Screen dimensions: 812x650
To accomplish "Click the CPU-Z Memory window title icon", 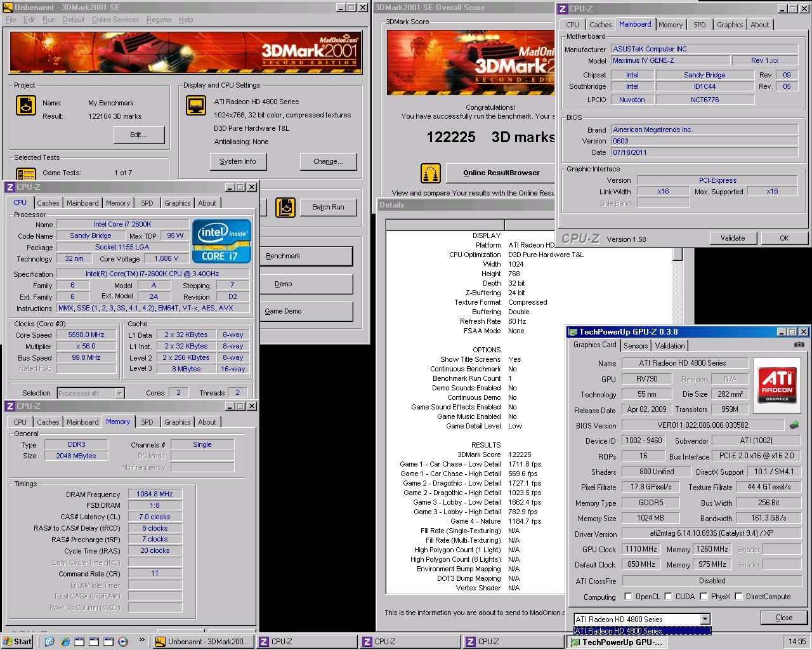I will [10, 406].
